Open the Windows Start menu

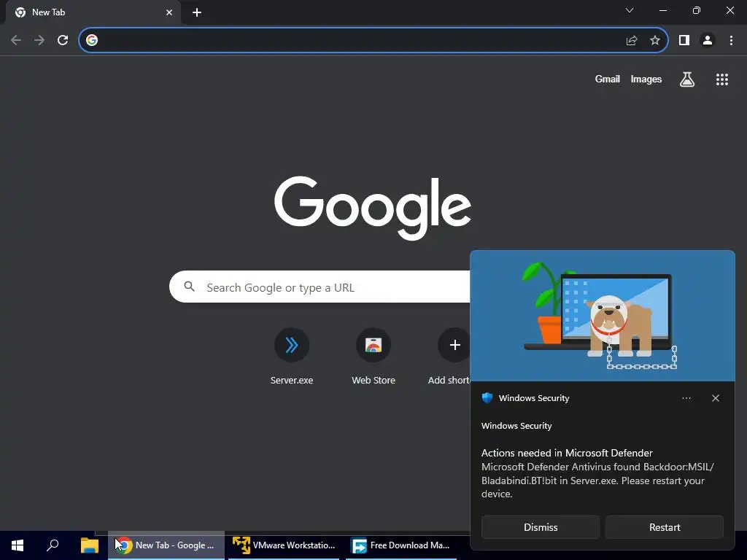click(x=18, y=545)
